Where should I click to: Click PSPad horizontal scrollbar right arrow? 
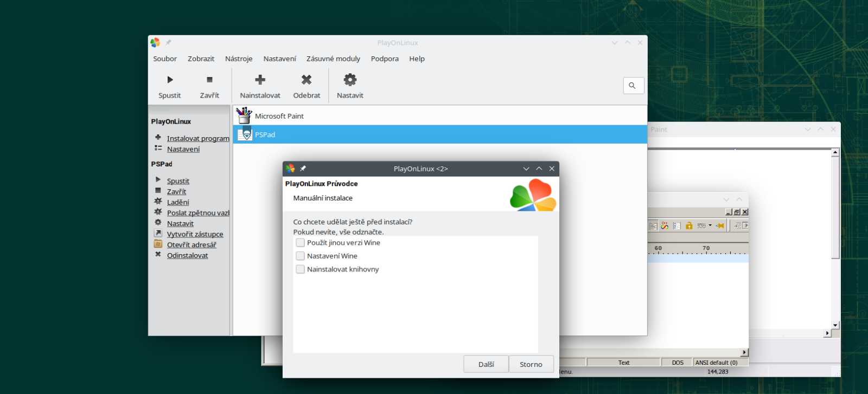tap(744, 352)
